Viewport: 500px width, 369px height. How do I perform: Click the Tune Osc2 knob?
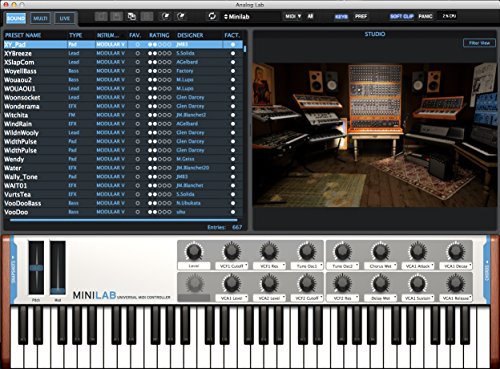coord(342,251)
